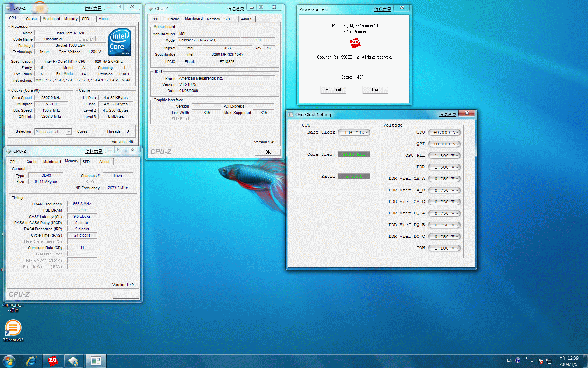Open the Base Clock 134 MHz dropdown
588x368 pixels.
pyautogui.click(x=354, y=132)
